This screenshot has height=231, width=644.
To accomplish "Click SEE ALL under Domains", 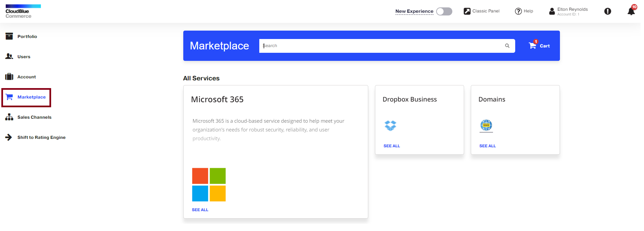I will point(488,146).
